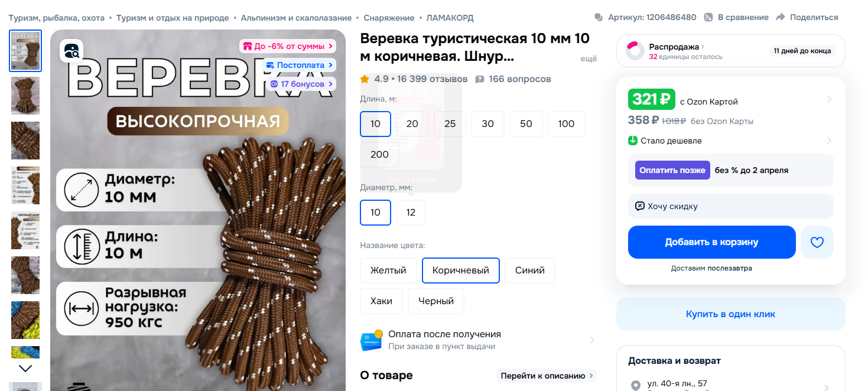Select 20 m rope length
Image resolution: width=868 pixels, height=391 pixels.
tap(412, 124)
